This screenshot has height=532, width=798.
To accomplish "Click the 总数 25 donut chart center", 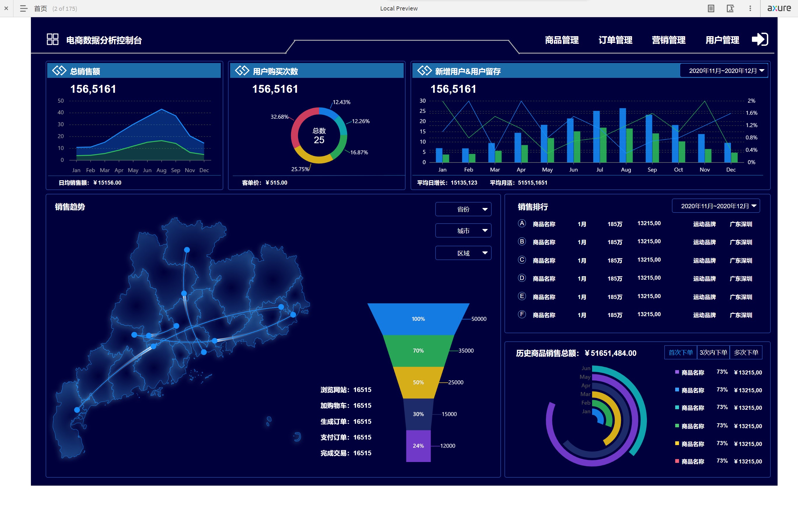I will click(319, 136).
